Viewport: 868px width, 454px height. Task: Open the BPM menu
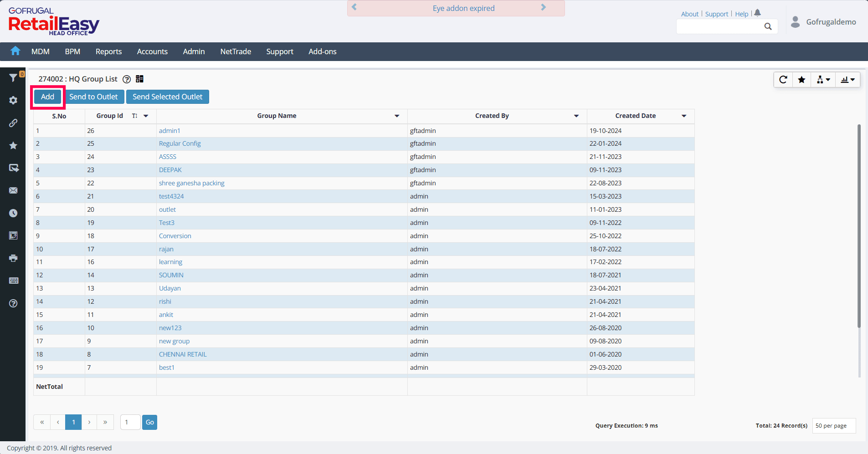[x=72, y=51]
